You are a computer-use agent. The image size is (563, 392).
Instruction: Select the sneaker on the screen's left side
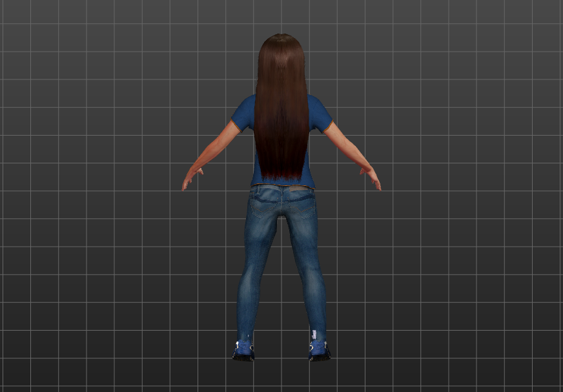[243, 351]
